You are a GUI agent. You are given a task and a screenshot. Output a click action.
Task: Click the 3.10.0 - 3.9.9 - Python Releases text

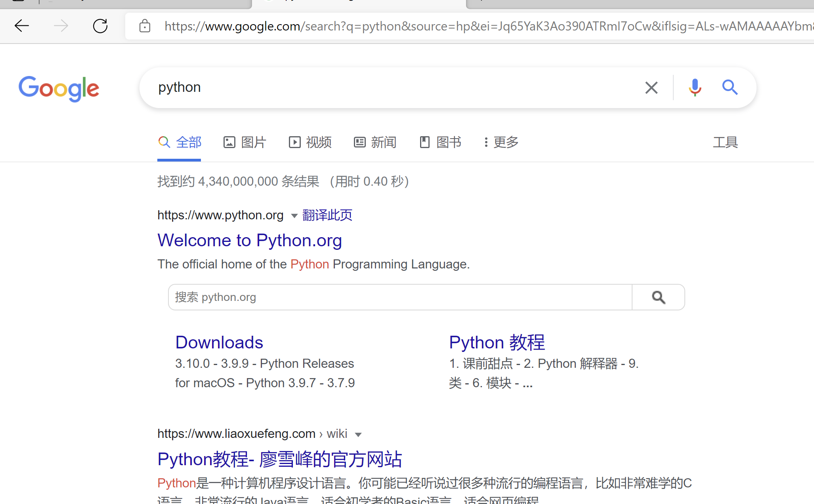pos(265,363)
